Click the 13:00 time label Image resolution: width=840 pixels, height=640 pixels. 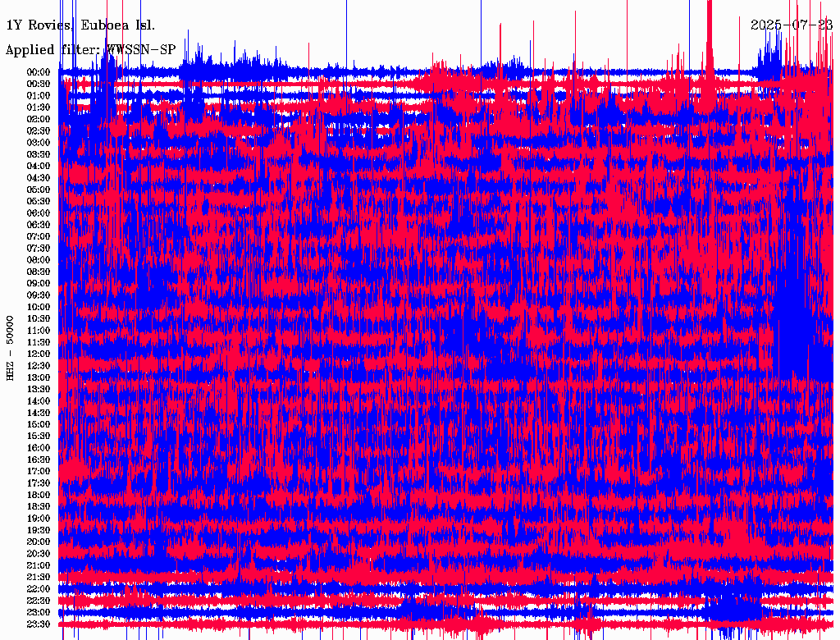click(39, 377)
